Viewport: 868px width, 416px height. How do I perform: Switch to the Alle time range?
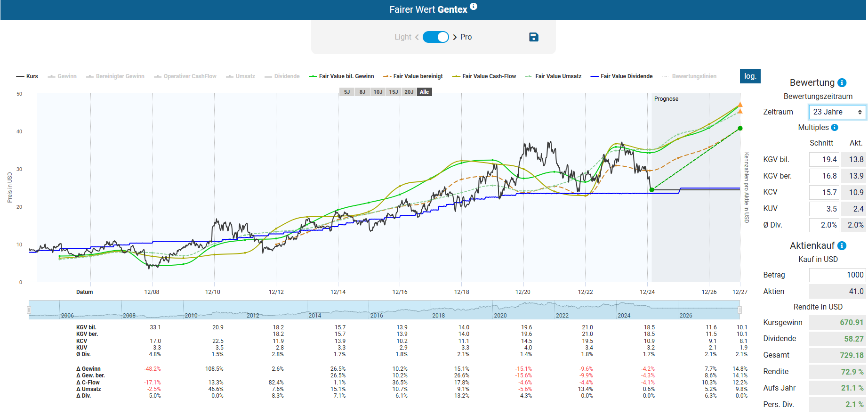point(424,92)
